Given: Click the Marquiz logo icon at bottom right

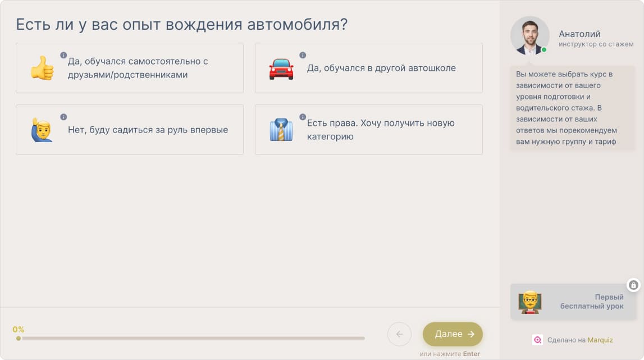Looking at the screenshot, I should pos(536,340).
